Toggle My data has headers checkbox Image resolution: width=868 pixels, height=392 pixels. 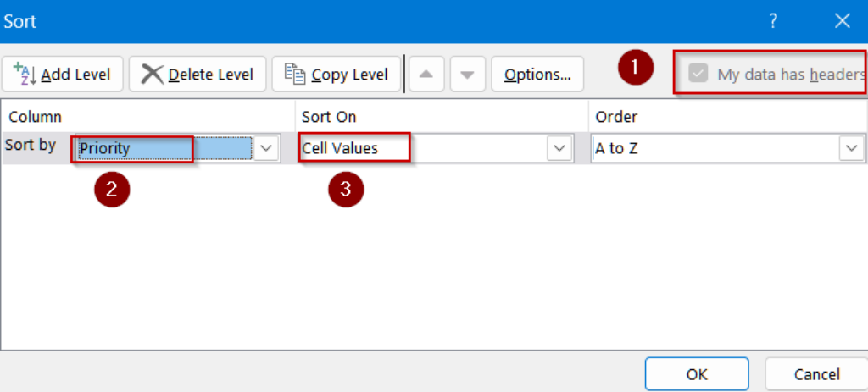tap(698, 74)
